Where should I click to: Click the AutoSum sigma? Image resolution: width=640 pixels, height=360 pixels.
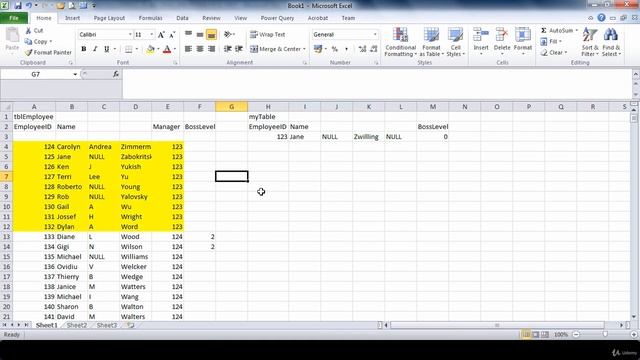tap(544, 31)
